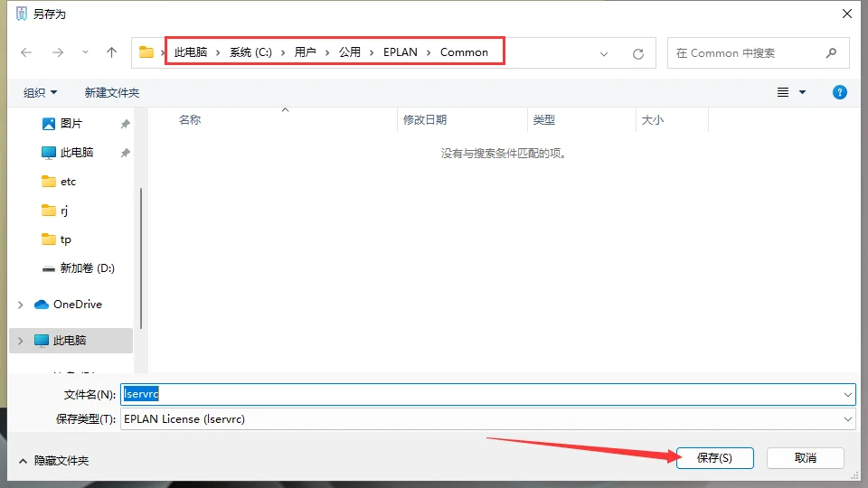Expand the address bar history dropdown
The height and width of the screenshot is (488, 868).
pos(604,53)
